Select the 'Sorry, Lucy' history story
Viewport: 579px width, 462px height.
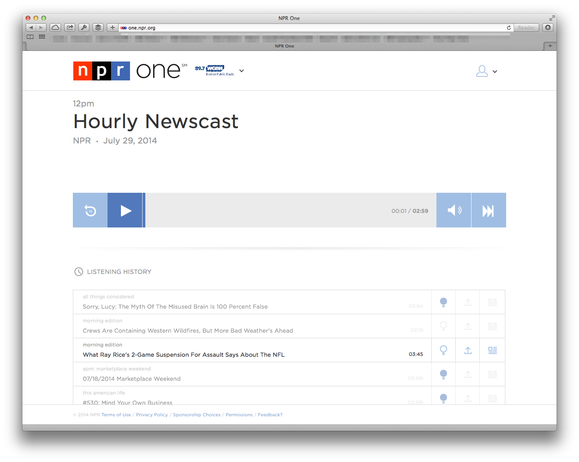click(252, 302)
